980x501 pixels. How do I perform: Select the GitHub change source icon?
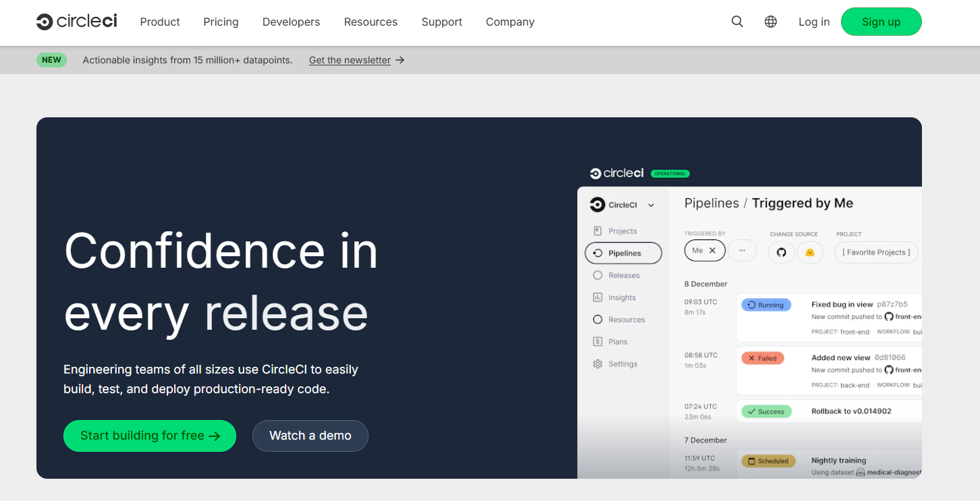point(782,252)
